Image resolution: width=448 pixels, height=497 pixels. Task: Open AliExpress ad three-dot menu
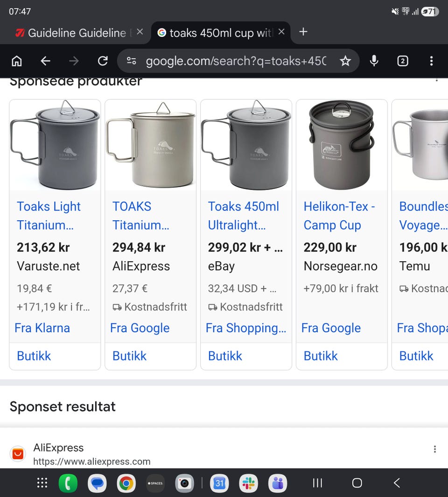(x=434, y=449)
